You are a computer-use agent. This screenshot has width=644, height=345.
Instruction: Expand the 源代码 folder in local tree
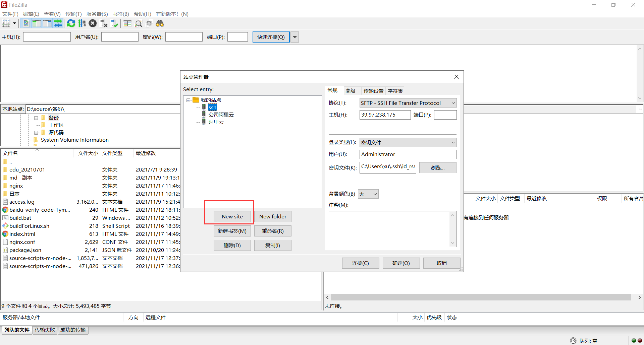click(x=36, y=133)
